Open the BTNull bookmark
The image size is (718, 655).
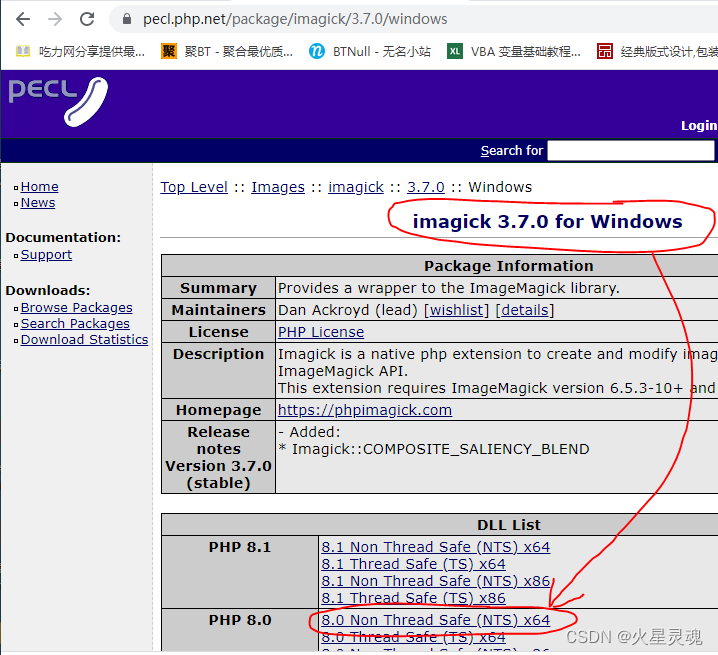click(x=370, y=51)
